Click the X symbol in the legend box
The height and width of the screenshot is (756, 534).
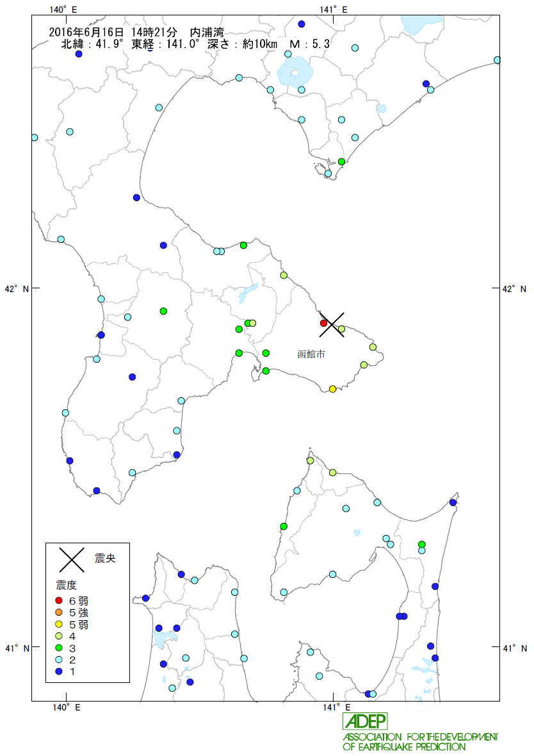click(71, 559)
